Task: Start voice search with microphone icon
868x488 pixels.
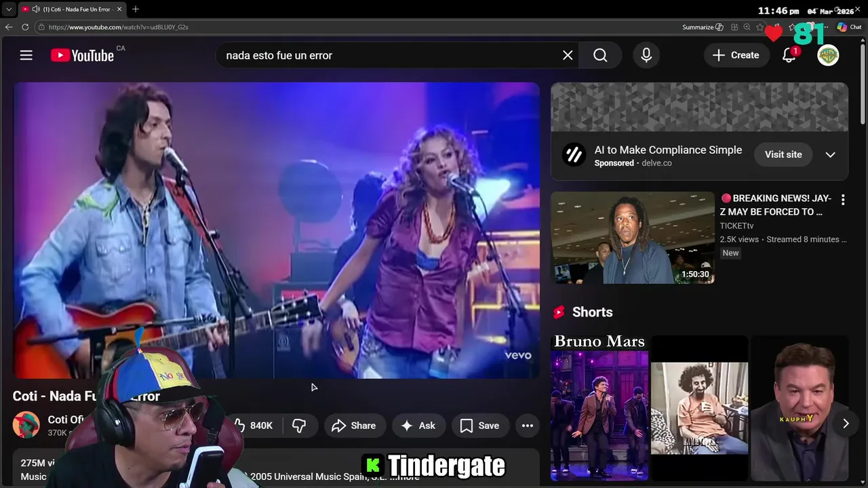Action: coord(646,56)
